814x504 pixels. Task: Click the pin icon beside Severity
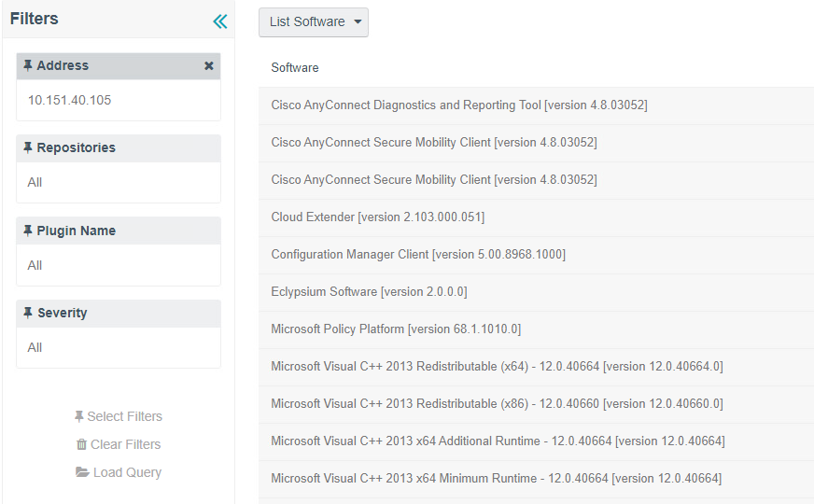28,313
